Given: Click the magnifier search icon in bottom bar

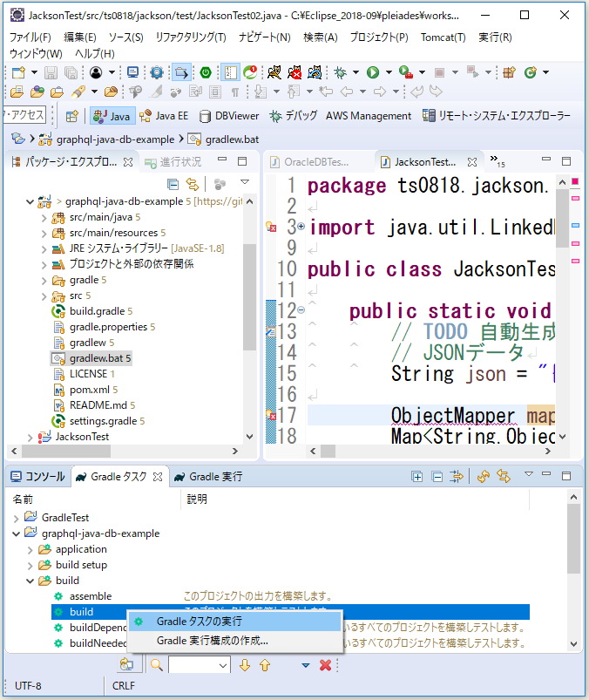Looking at the screenshot, I should tap(156, 666).
